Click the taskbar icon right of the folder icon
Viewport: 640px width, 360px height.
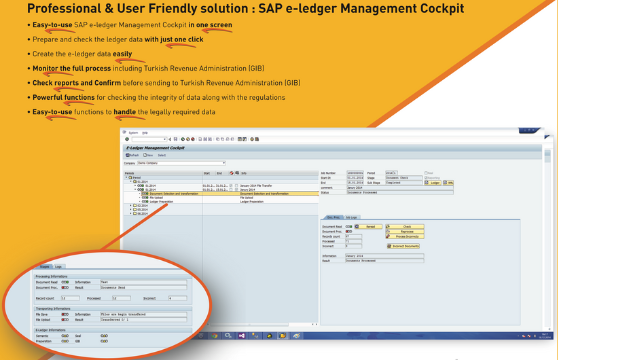pos(296,336)
